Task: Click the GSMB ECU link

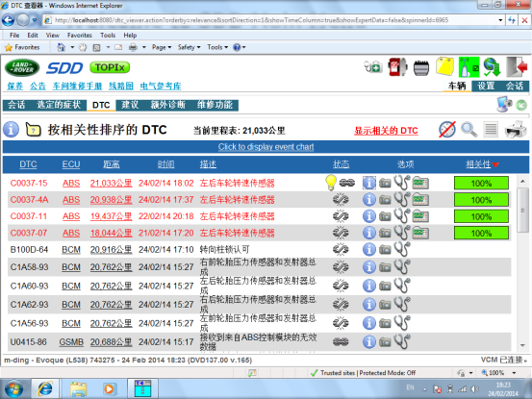Action: coord(71,342)
